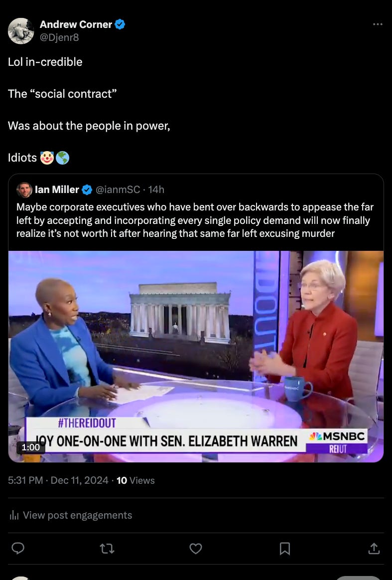
Task: Repost this tweet via retweet icon
Action: click(x=107, y=549)
